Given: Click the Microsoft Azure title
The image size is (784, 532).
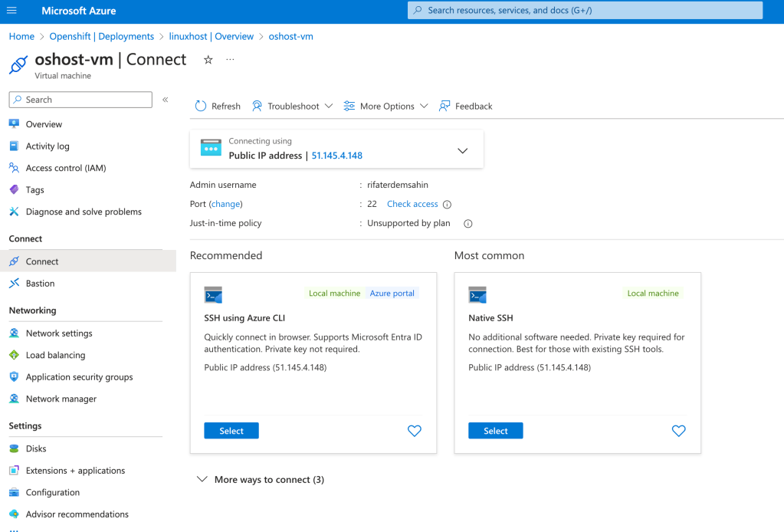Looking at the screenshot, I should coord(79,11).
